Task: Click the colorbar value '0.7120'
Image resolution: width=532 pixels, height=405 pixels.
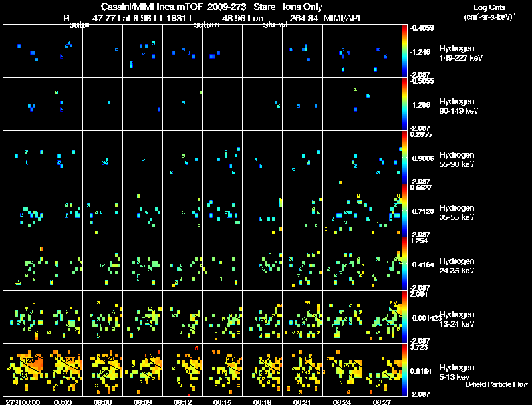Action: (423, 211)
